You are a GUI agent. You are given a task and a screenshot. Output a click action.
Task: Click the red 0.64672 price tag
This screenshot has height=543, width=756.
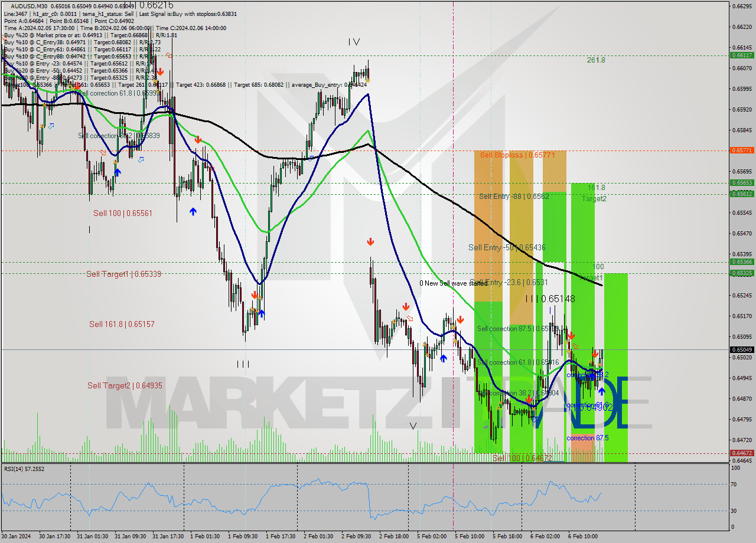click(742, 453)
